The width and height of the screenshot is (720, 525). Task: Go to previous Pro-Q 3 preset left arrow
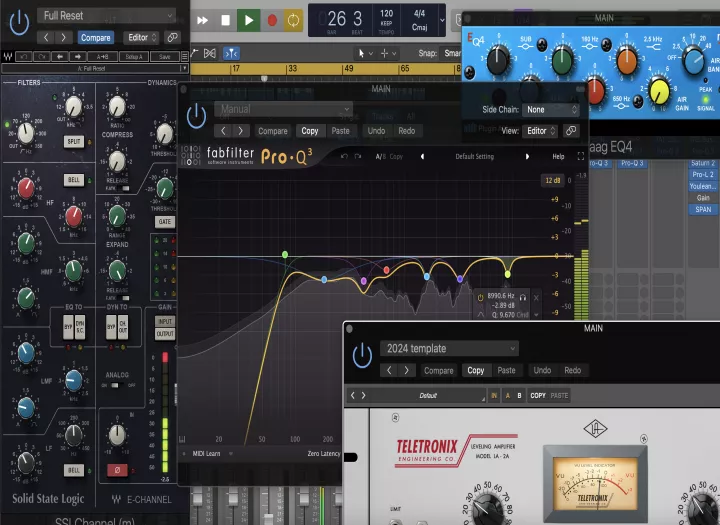pyautogui.click(x=422, y=157)
